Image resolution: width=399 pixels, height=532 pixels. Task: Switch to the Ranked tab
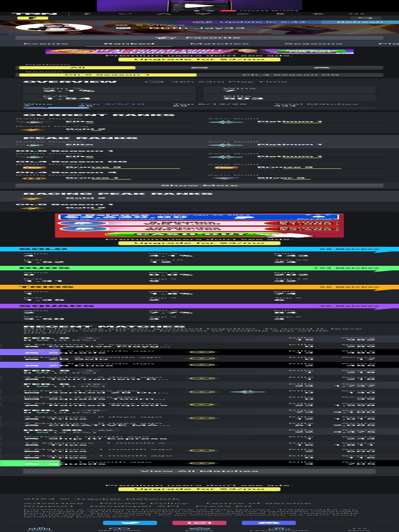coord(129,44)
